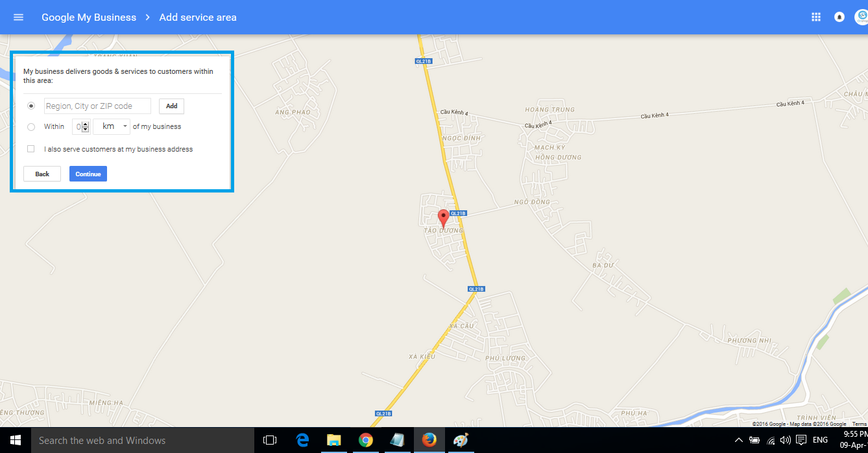Click the Continue button

click(x=88, y=174)
